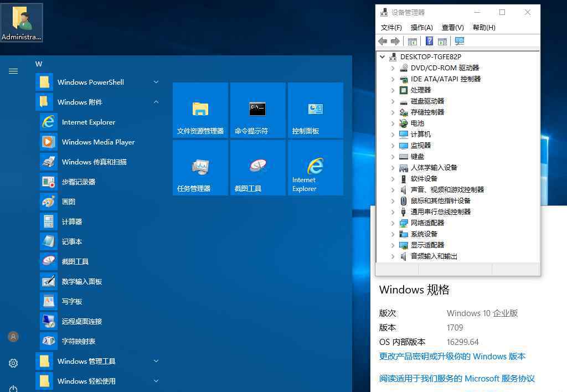
Task: Click the 命令提示符 tile
Action: click(258, 110)
